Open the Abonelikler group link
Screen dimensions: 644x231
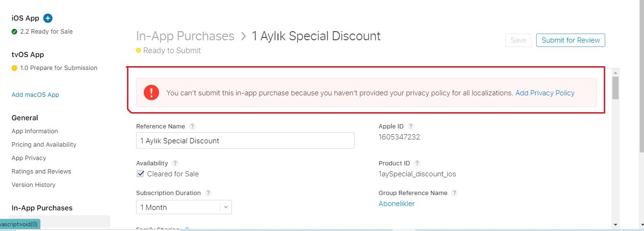pos(396,204)
